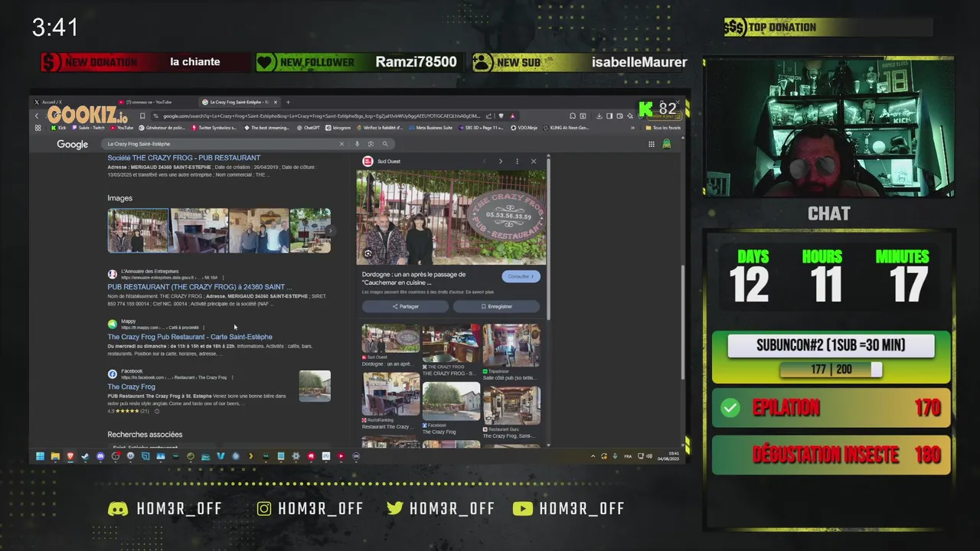Screen dimensions: 980x551
Task: Clear the Google search box text
Action: (341, 144)
